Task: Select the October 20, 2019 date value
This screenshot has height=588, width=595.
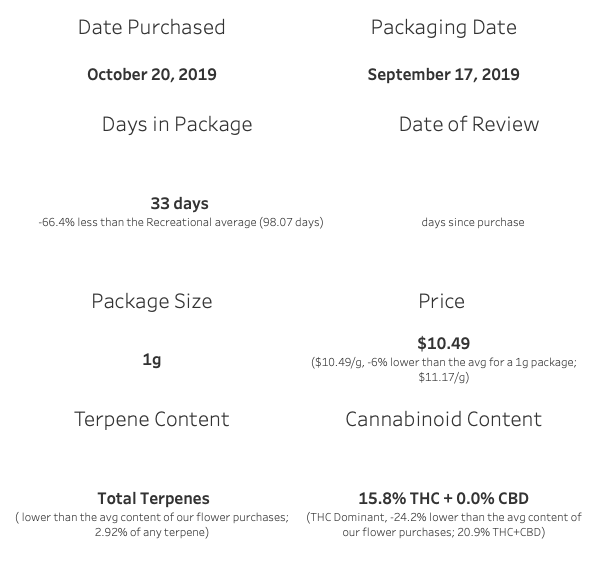Action: point(152,74)
